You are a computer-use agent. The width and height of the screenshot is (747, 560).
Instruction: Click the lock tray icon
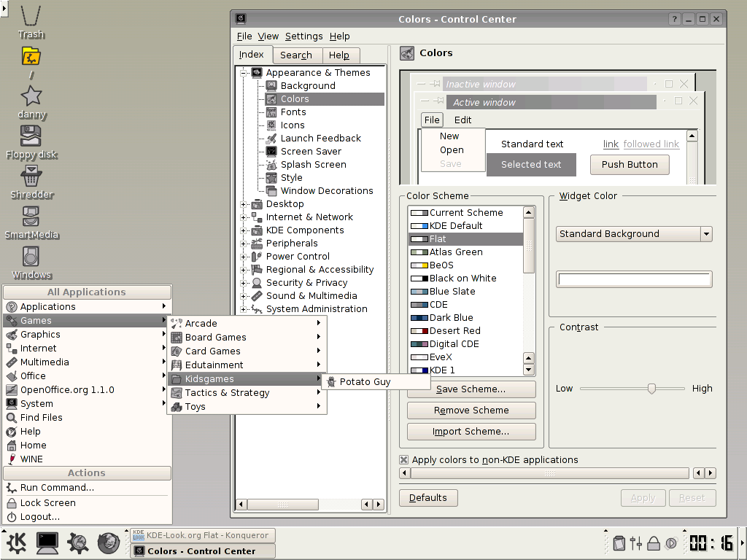(653, 542)
